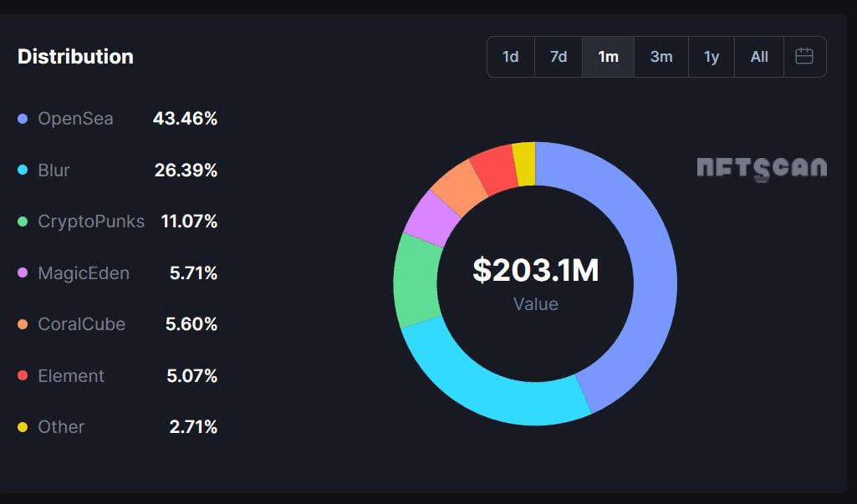
Task: Select the 3m time range tab
Action: click(x=661, y=56)
